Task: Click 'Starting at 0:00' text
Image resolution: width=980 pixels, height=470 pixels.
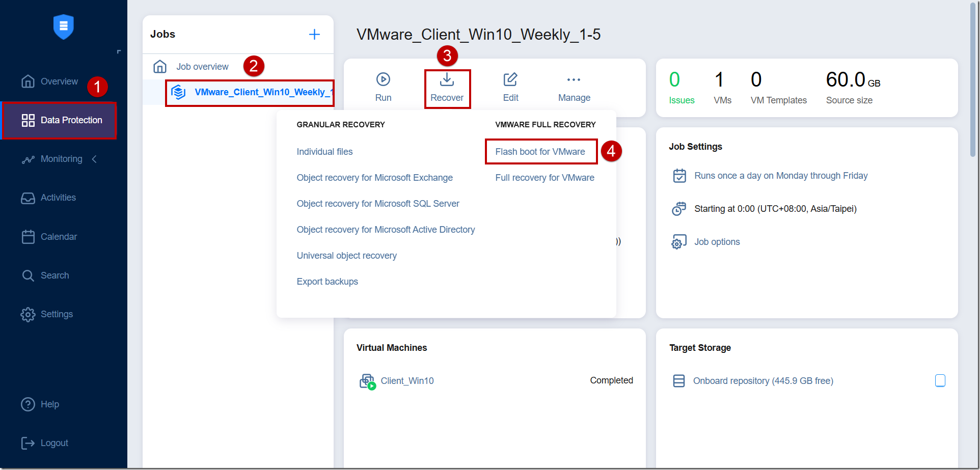Action: 775,209
